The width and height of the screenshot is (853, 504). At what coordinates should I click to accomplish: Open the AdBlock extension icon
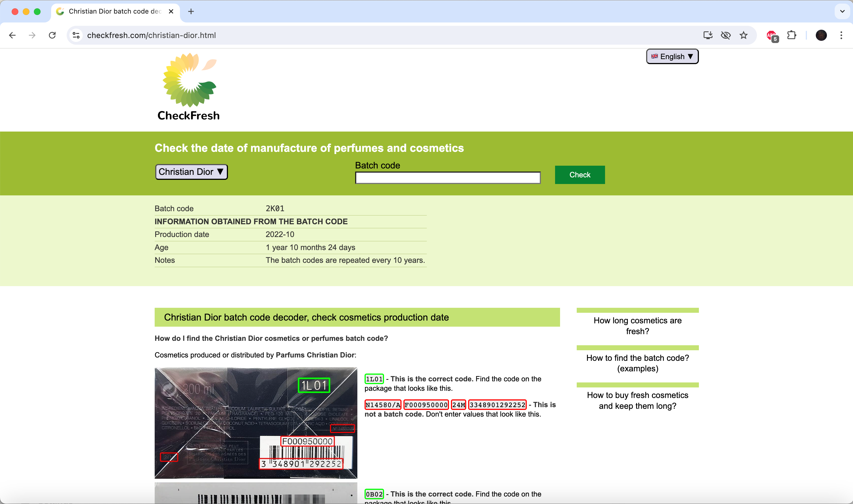771,35
